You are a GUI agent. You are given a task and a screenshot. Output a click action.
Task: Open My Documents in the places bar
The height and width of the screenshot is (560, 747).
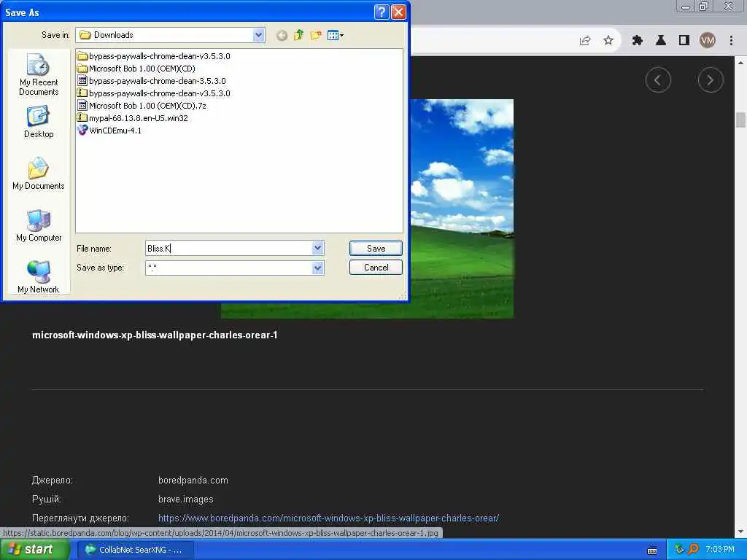[x=39, y=174]
